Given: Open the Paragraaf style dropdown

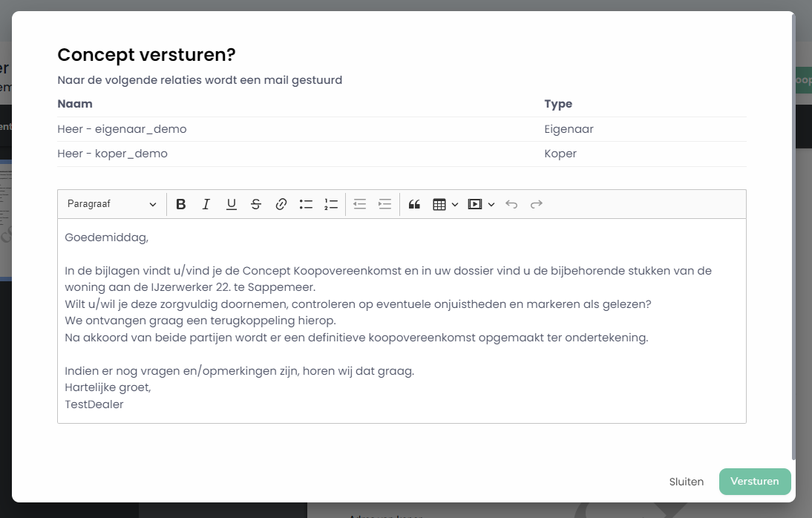Looking at the screenshot, I should tap(112, 204).
